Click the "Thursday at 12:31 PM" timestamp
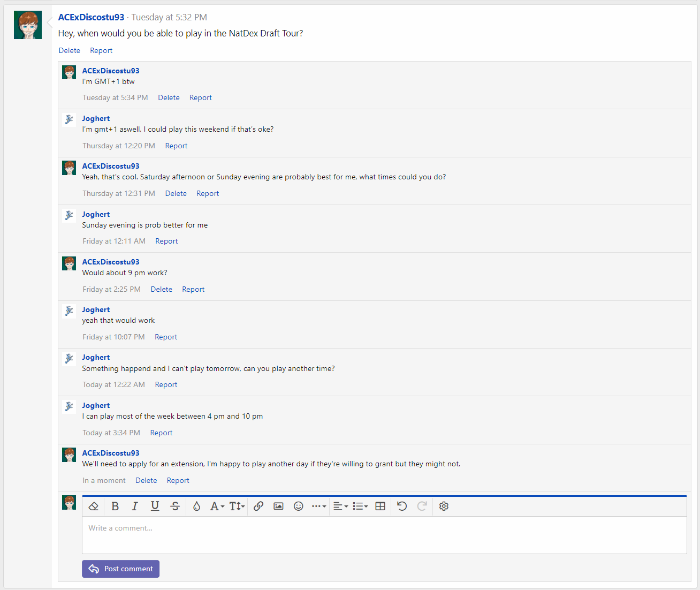This screenshot has width=700, height=590. point(119,194)
